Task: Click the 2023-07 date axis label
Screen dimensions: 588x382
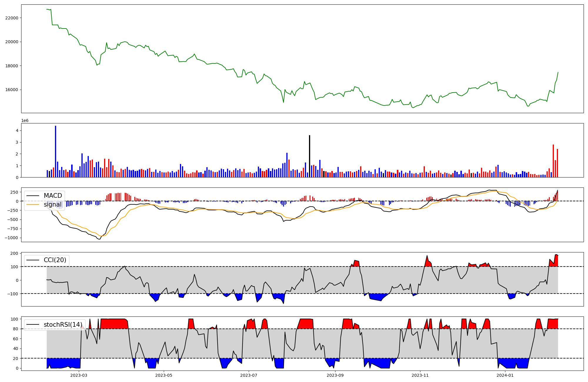Action: 249,375
